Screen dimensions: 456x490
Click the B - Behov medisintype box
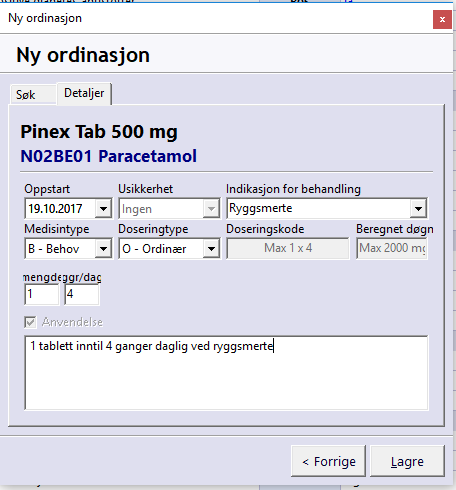pyautogui.click(x=60, y=249)
